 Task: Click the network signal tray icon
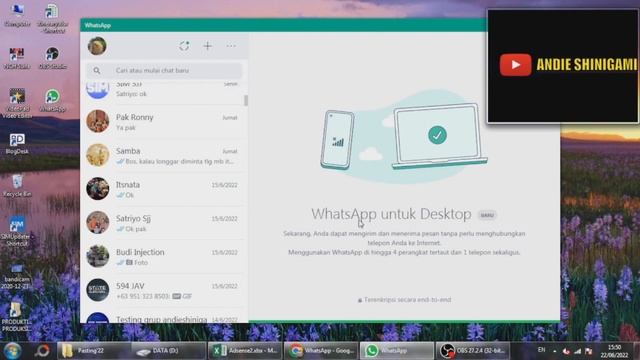pyautogui.click(x=577, y=351)
